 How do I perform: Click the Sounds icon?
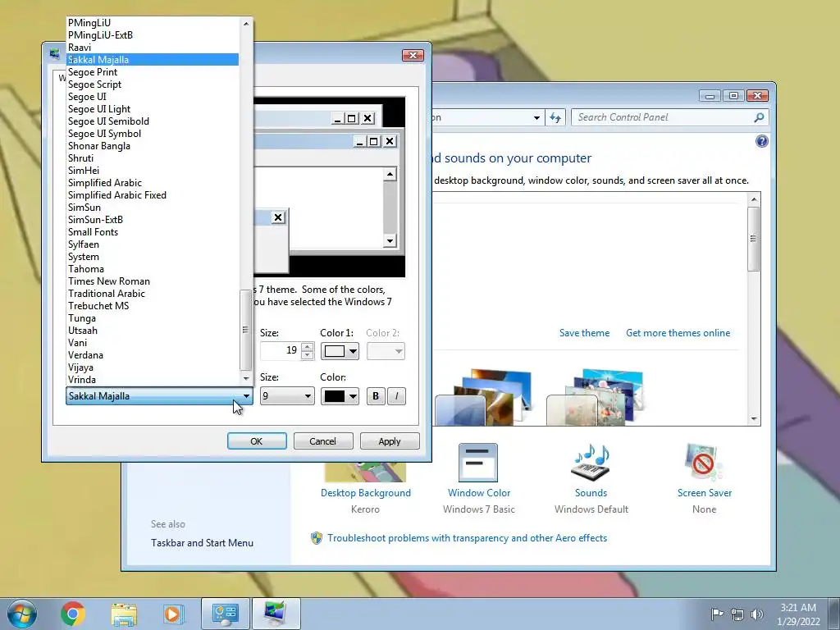coord(591,463)
